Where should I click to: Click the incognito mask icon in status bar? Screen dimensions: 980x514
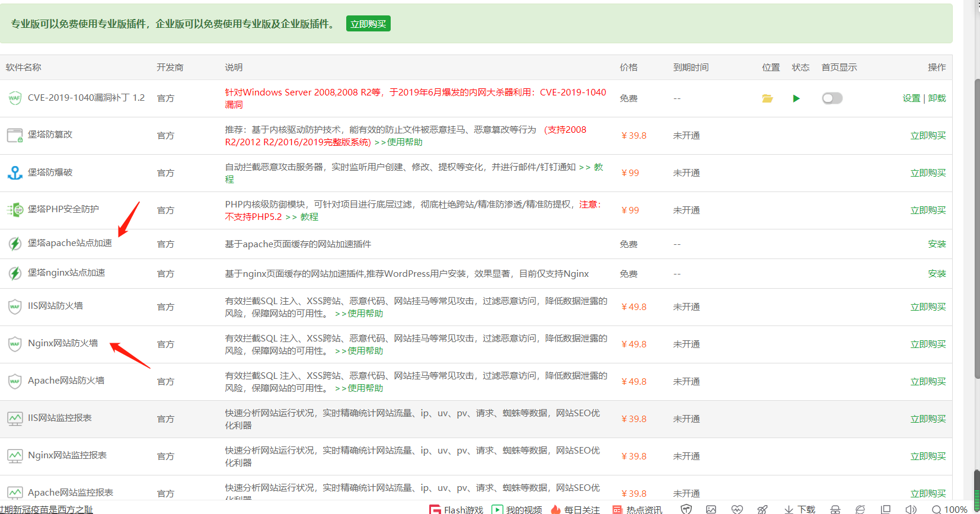click(835, 509)
